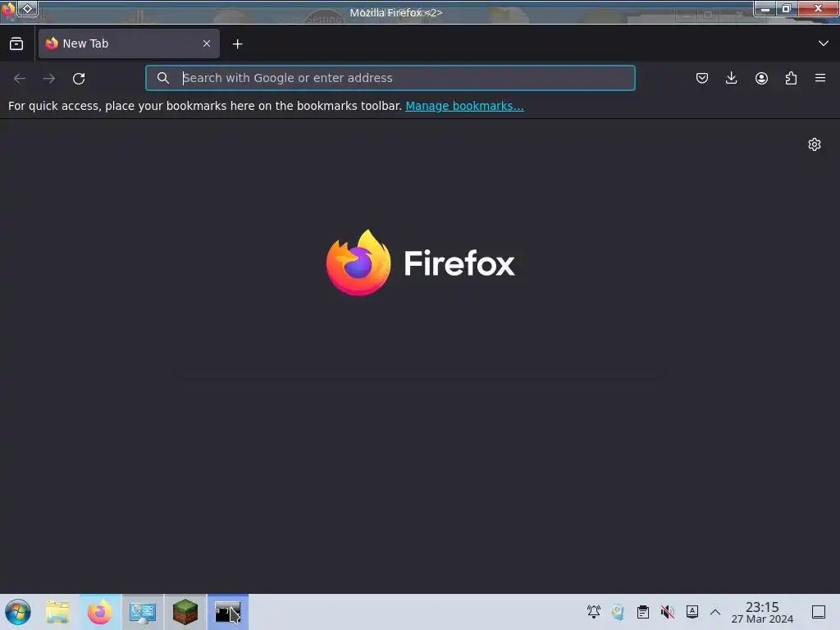
Task: Open window menu Firefox icon in titlebar
Action: (x=7, y=9)
